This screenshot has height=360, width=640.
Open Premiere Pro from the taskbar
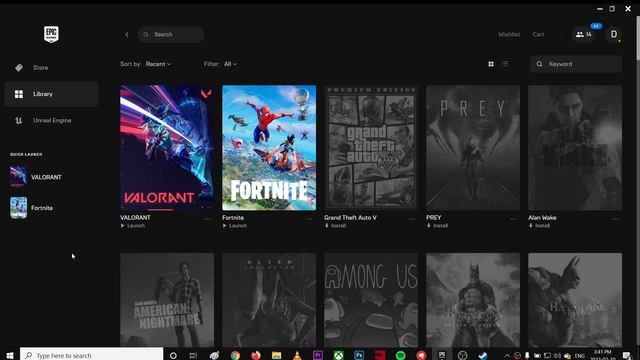pos(318,356)
